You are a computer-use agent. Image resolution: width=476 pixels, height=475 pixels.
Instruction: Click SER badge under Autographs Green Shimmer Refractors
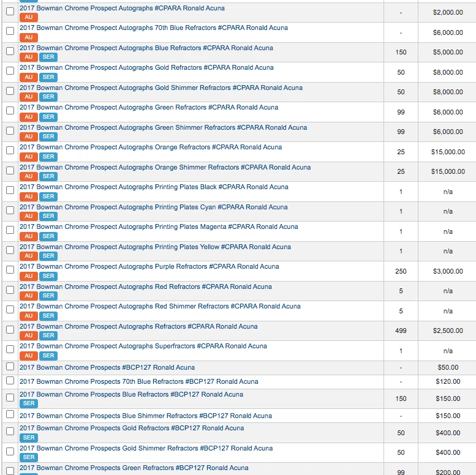coord(48,136)
